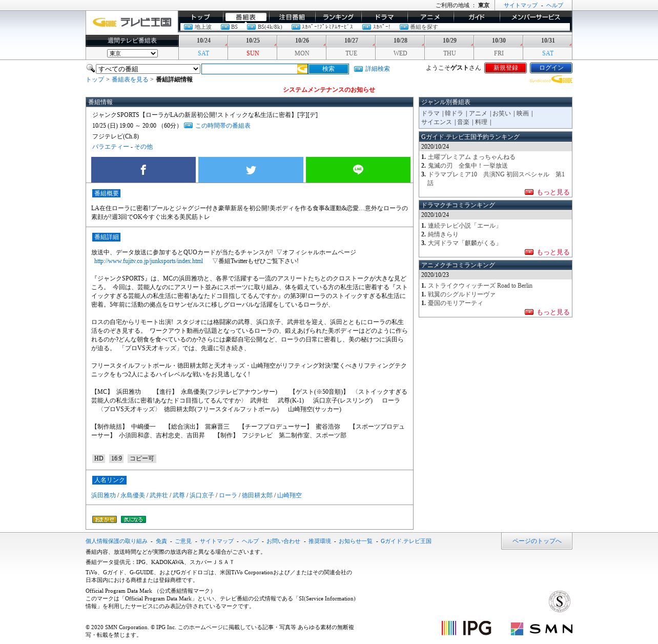Click the SMN logo in footer
658x644 pixels.
tap(541, 629)
